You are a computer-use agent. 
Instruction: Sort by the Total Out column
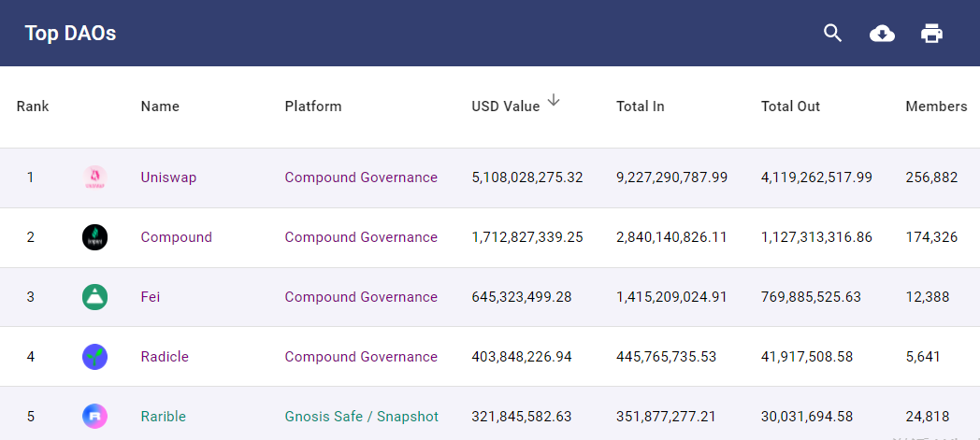click(790, 106)
